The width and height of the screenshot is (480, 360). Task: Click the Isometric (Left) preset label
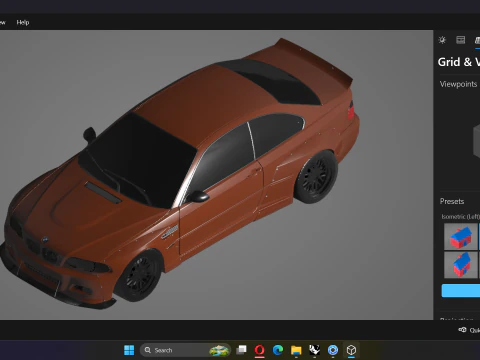click(x=460, y=217)
